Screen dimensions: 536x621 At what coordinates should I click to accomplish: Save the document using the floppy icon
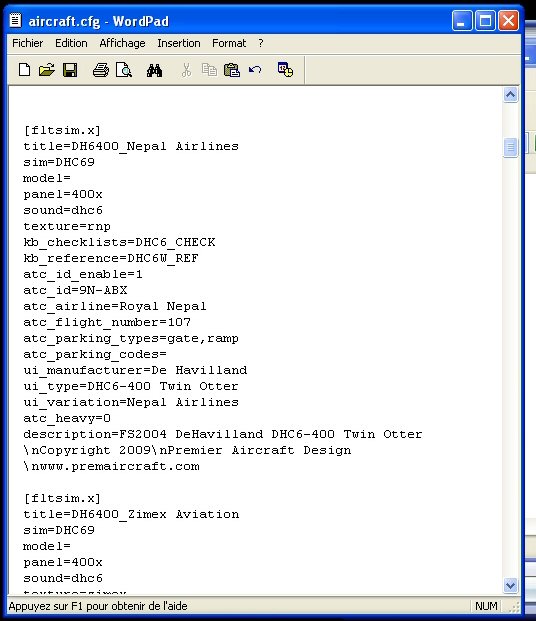pos(70,70)
